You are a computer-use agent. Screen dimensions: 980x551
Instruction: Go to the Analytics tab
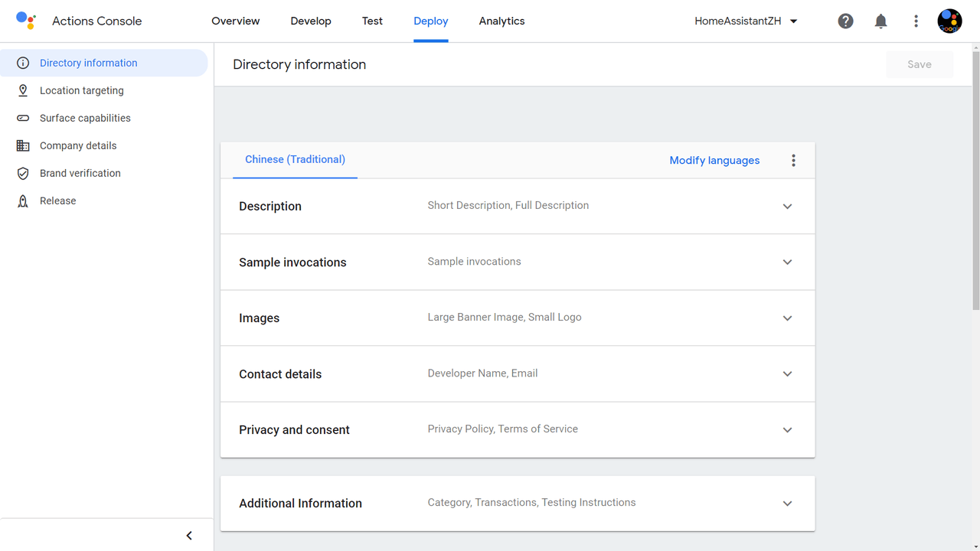point(501,21)
